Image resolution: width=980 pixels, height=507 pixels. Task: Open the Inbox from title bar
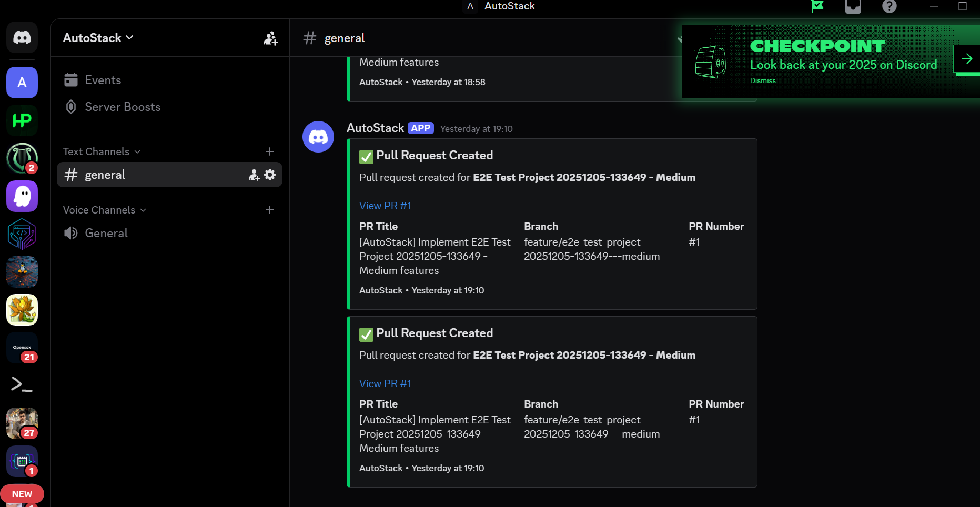pyautogui.click(x=853, y=6)
